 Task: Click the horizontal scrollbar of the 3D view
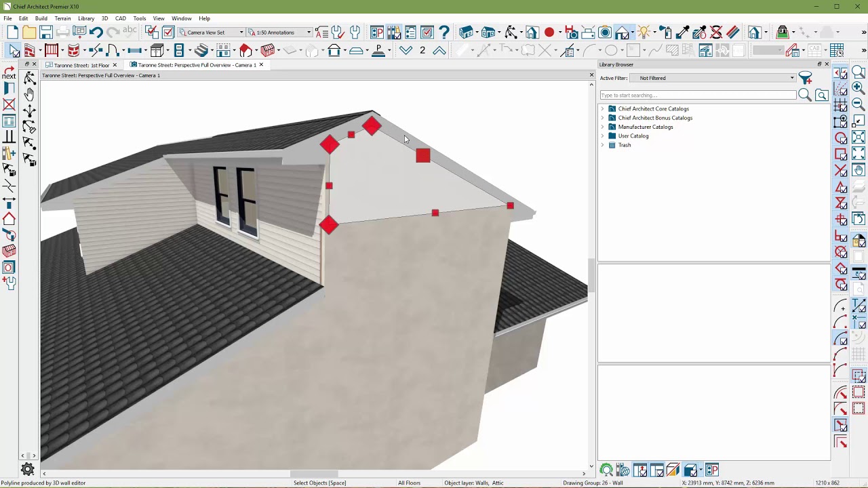tap(315, 474)
